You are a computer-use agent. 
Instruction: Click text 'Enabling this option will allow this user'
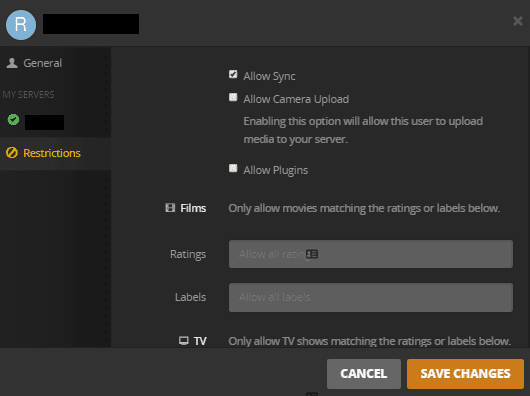click(331, 121)
